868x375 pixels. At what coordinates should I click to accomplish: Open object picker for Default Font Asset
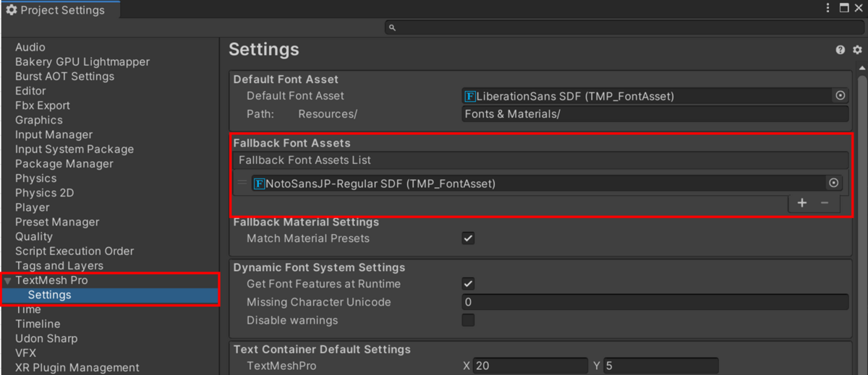click(x=840, y=95)
